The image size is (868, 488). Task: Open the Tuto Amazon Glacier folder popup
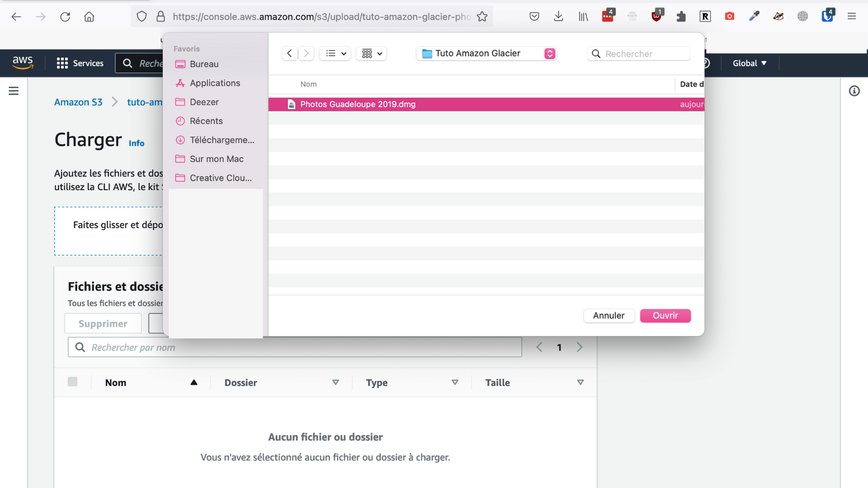coord(486,53)
